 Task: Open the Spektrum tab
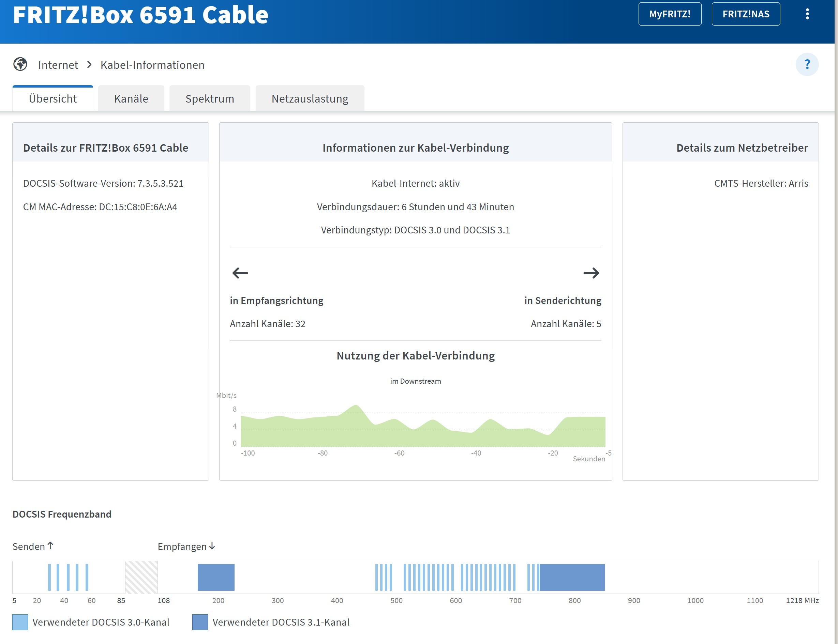210,99
